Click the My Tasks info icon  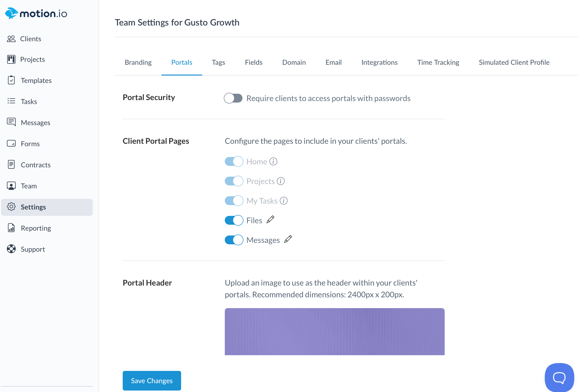[x=283, y=200]
